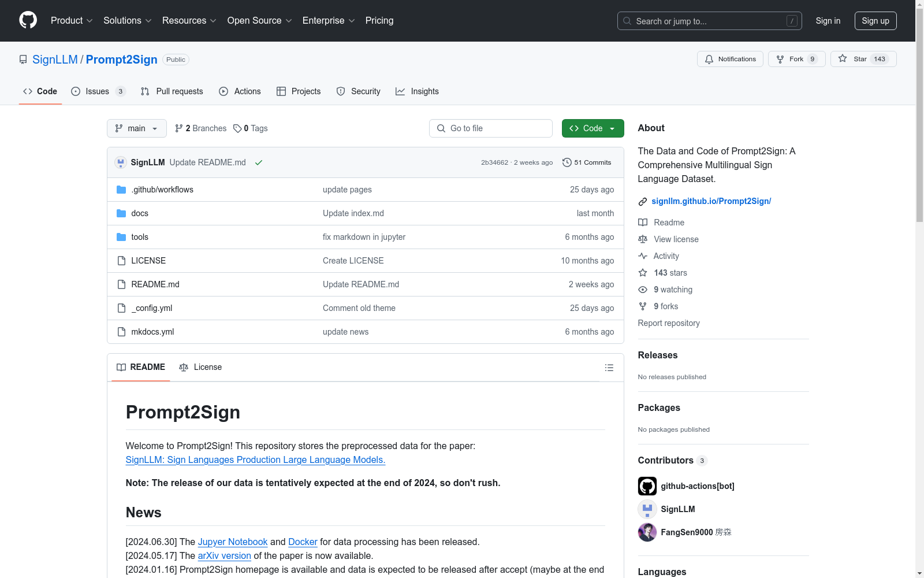
Task: Open the arXiv version link
Action: click(x=225, y=556)
